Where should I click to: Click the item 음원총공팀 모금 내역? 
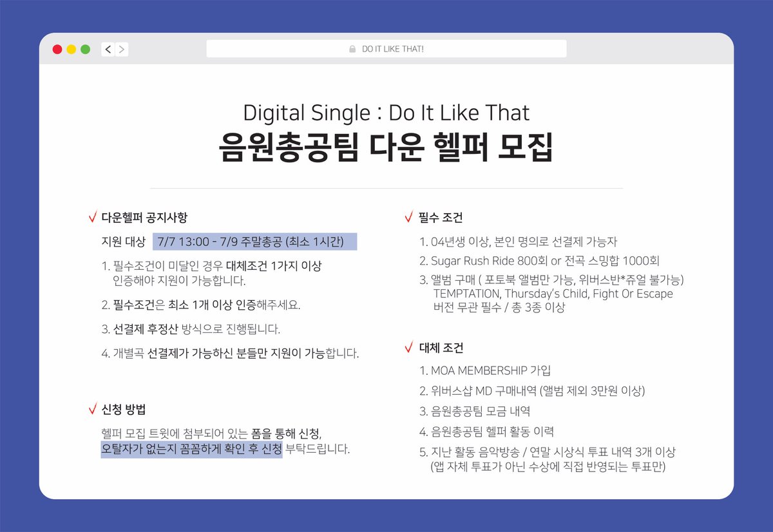point(475,411)
